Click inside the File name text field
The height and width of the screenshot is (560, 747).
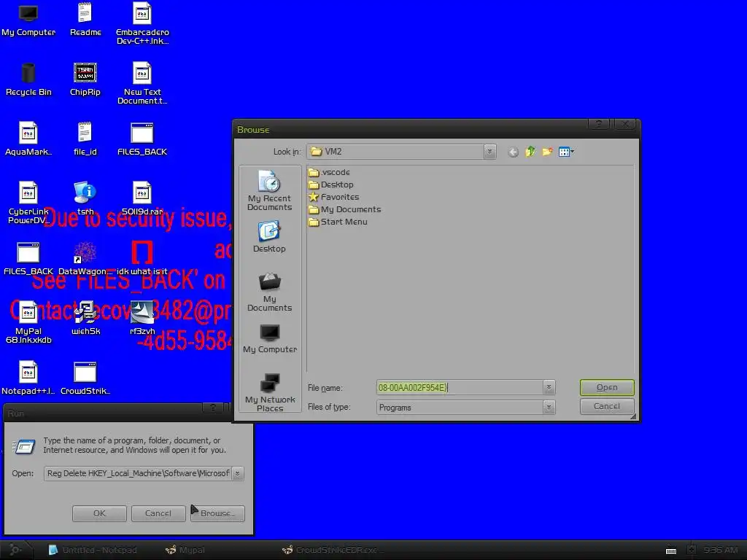[460, 388]
